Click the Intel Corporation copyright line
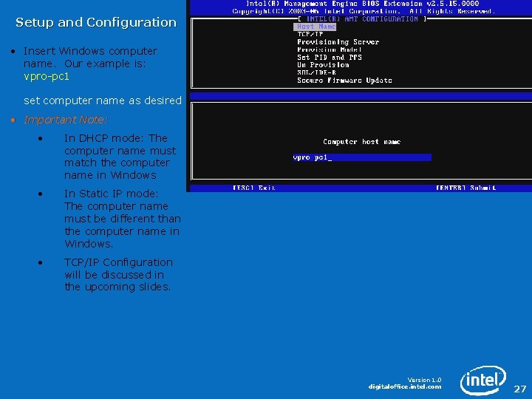Screen dimensions: 532x399 [x=364, y=11]
